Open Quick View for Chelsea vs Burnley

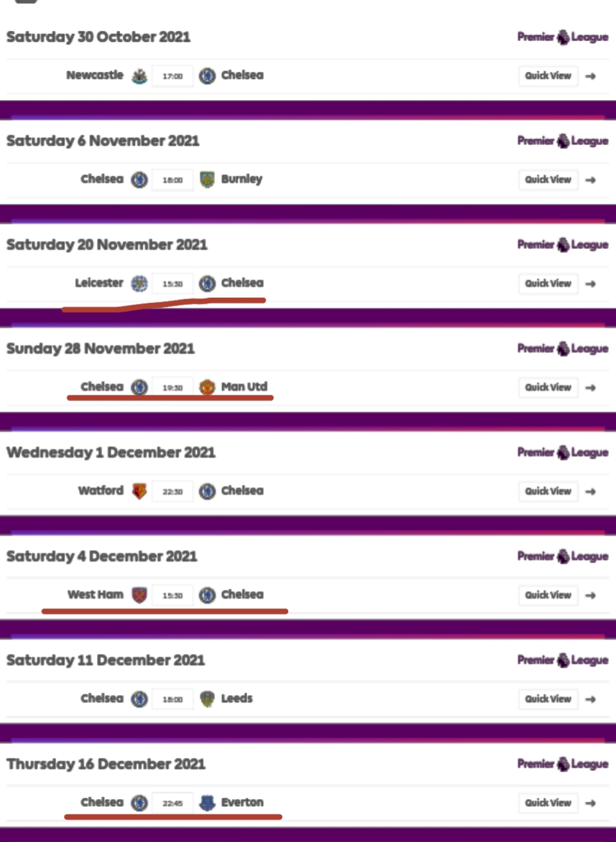point(548,180)
